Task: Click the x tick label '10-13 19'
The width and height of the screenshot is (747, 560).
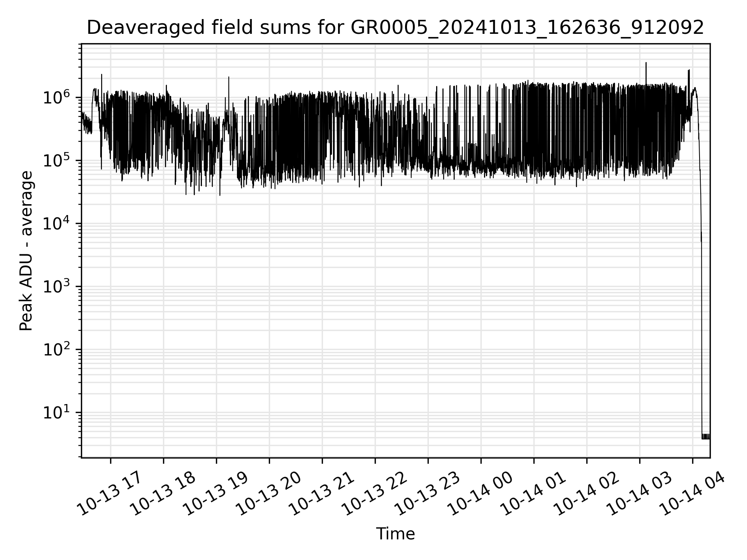Action: pos(216,493)
